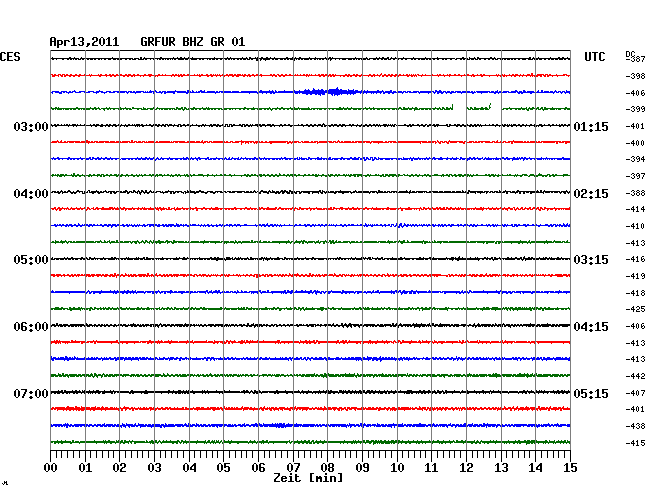Click the Zeit [min] axis title

pyautogui.click(x=308, y=478)
